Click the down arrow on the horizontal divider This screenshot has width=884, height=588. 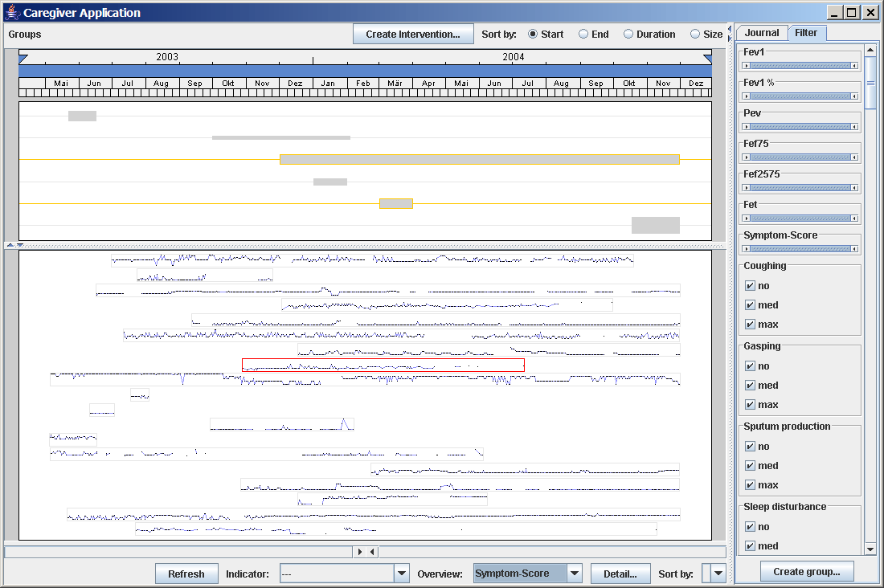[x=20, y=245]
